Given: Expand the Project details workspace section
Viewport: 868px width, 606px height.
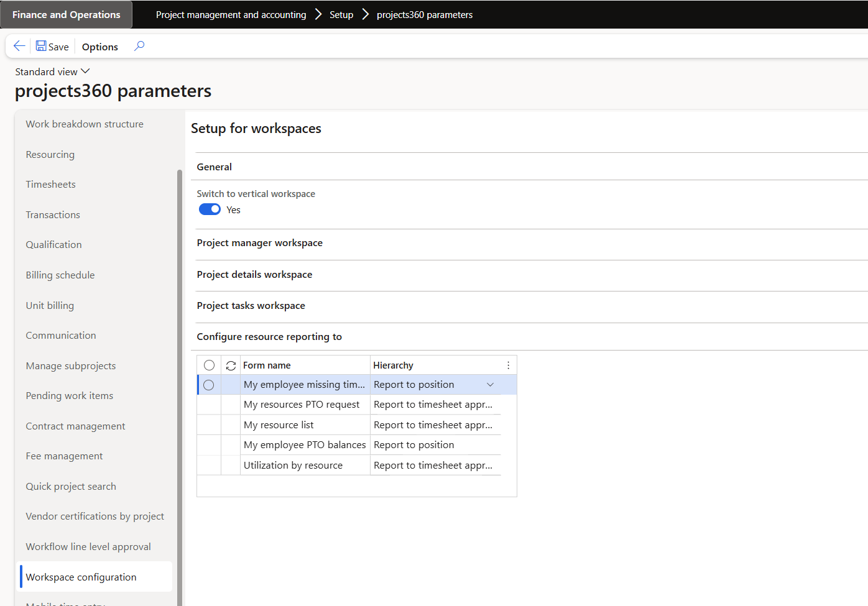Looking at the screenshot, I should coord(255,275).
